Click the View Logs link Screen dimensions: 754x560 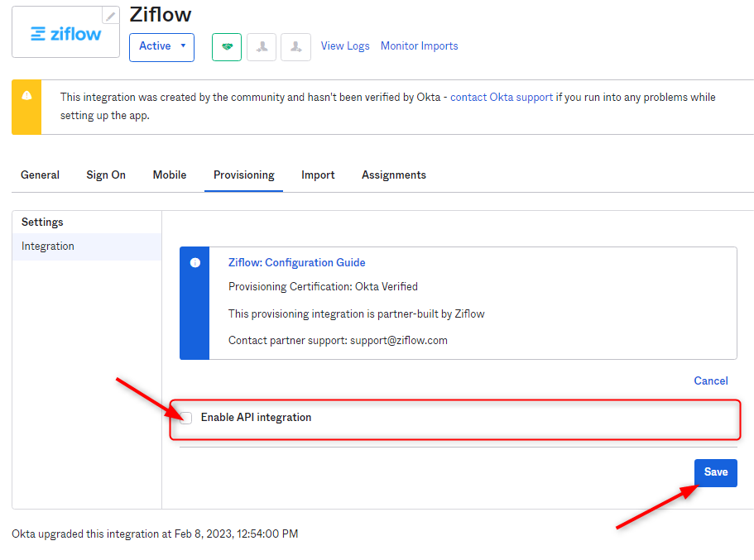pyautogui.click(x=345, y=46)
